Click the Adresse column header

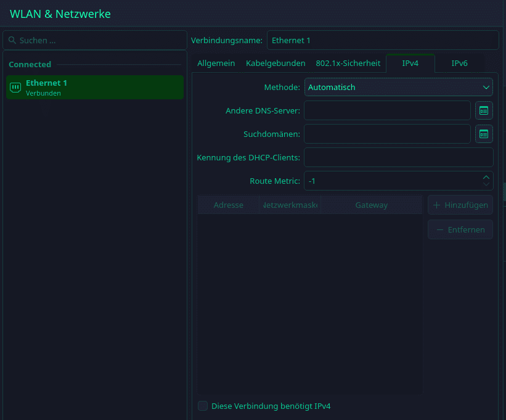pyautogui.click(x=229, y=205)
